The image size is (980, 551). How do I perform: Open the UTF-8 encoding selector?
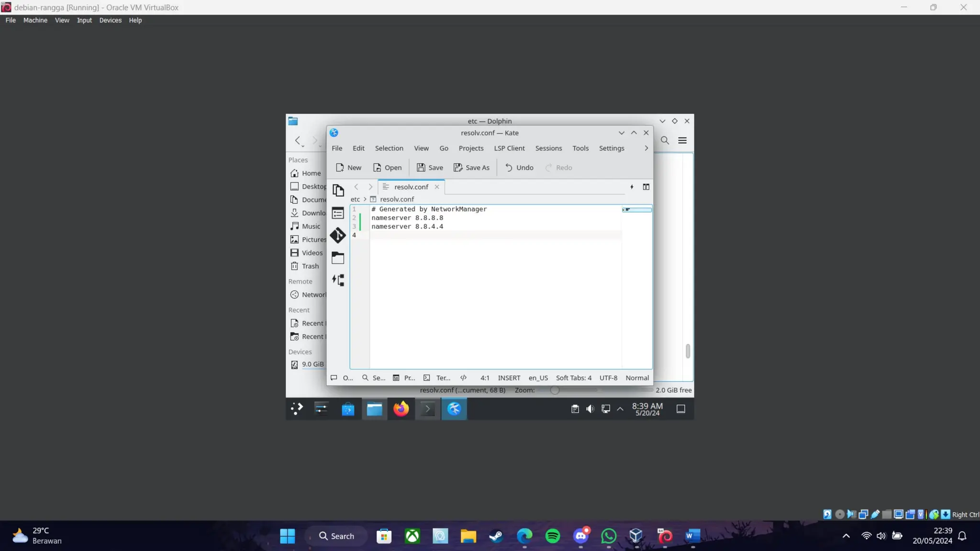click(608, 378)
